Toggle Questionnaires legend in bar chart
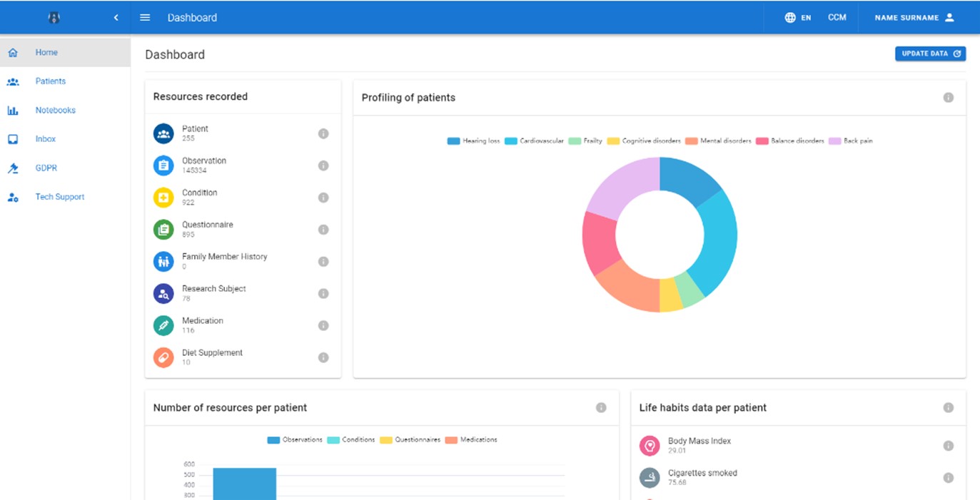The height and width of the screenshot is (500, 980). coord(410,440)
